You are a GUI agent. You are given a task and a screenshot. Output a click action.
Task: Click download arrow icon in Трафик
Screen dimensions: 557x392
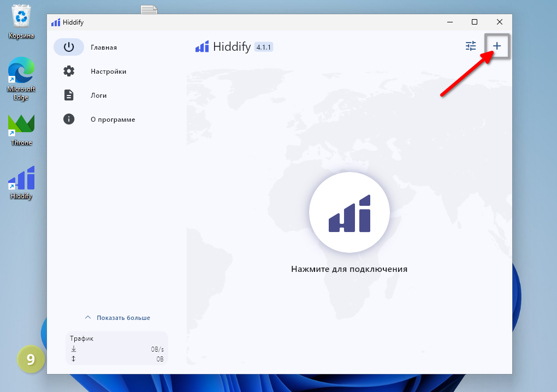[74, 349]
